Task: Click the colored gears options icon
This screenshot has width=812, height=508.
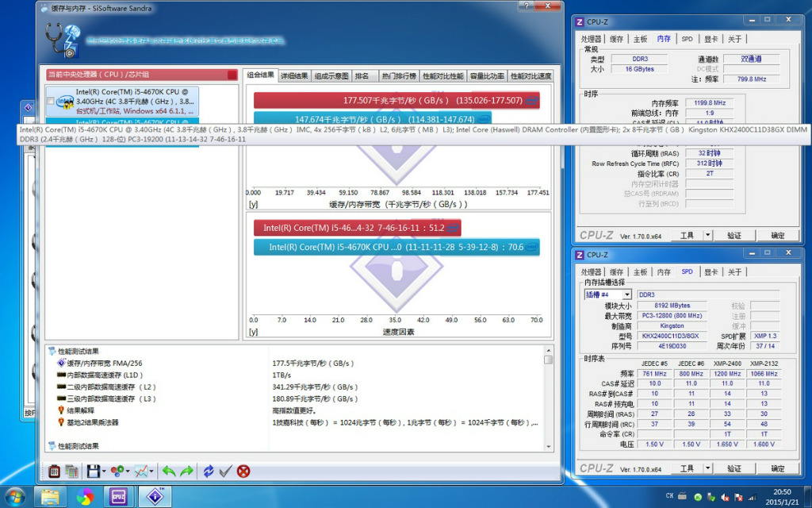Action: (117, 471)
